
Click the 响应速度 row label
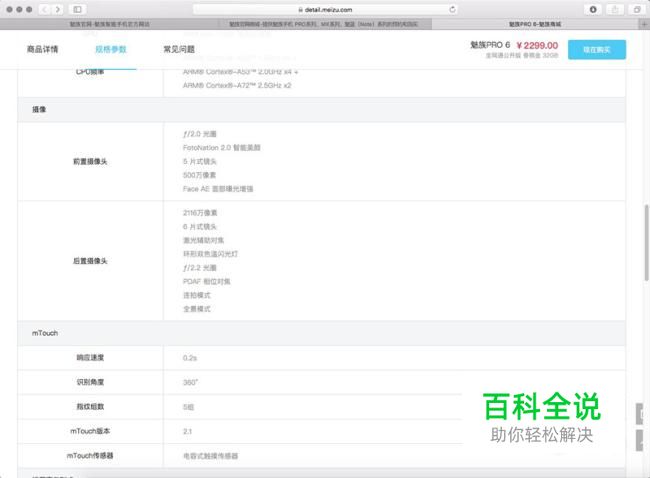click(x=90, y=357)
